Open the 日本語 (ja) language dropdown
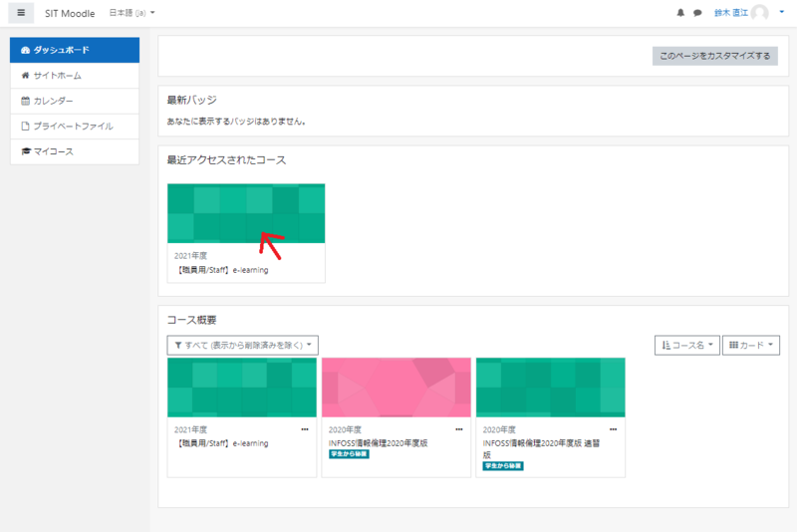The width and height of the screenshot is (797, 532). [x=133, y=13]
